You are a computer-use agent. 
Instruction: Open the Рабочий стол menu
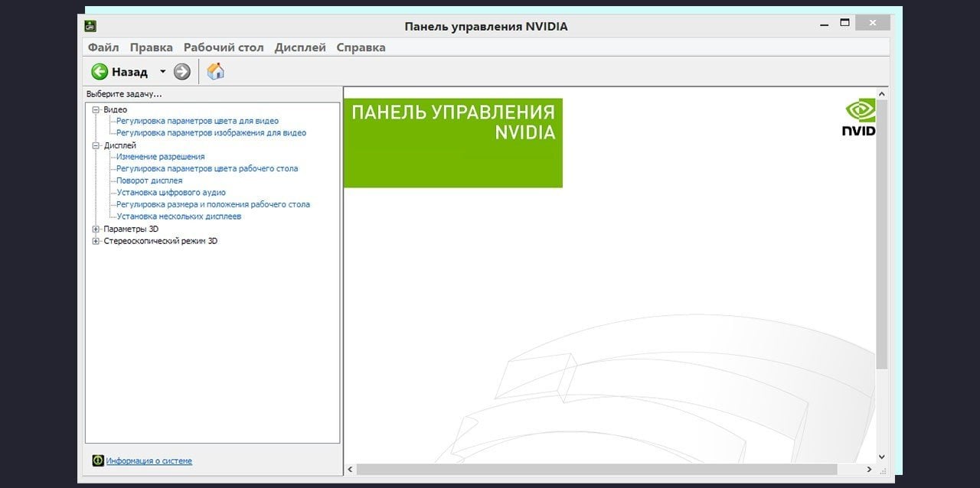[224, 47]
